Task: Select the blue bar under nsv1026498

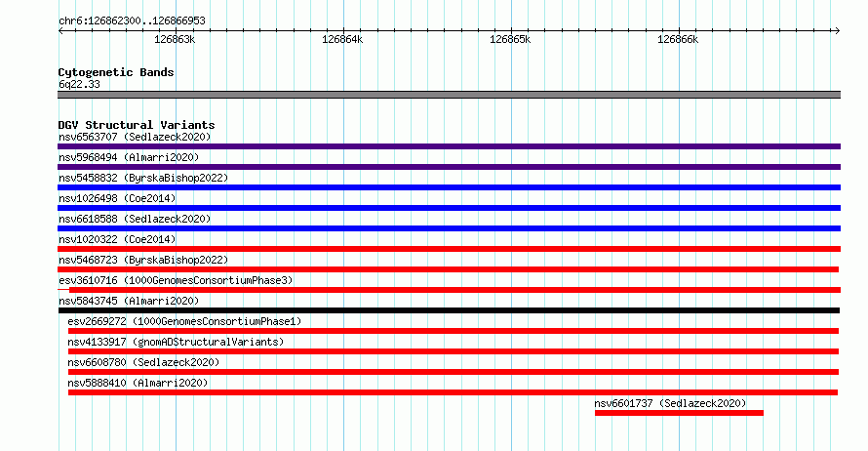Action: [x=449, y=208]
